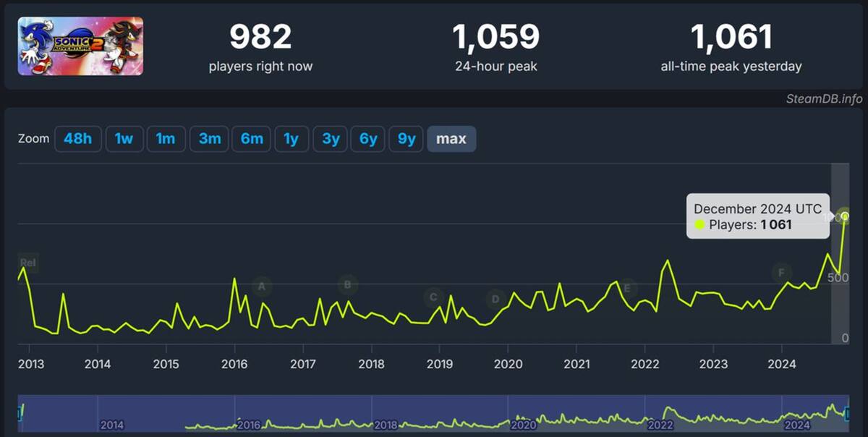Click the 'all-time peak yesterday' caption
This screenshot has width=868, height=437.
(731, 67)
